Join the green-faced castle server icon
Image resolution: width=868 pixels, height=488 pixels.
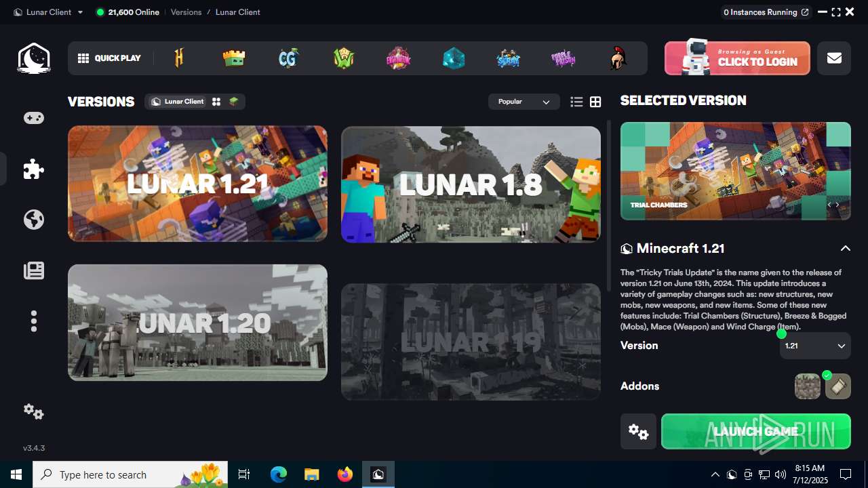(234, 58)
